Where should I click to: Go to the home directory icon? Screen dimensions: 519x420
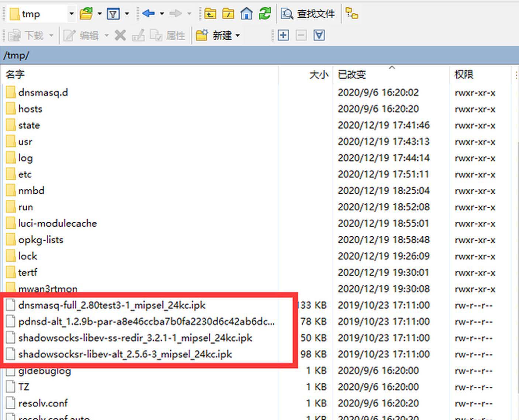247,14
